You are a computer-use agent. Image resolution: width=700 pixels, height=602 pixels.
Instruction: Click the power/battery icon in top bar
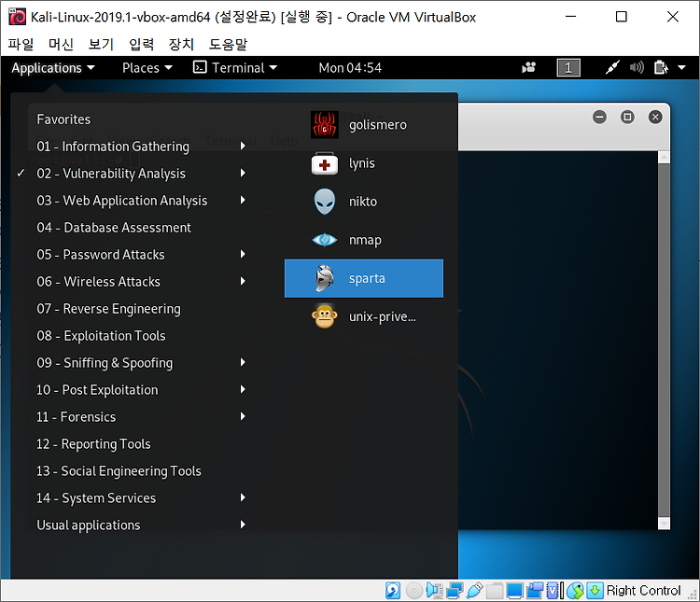click(661, 68)
